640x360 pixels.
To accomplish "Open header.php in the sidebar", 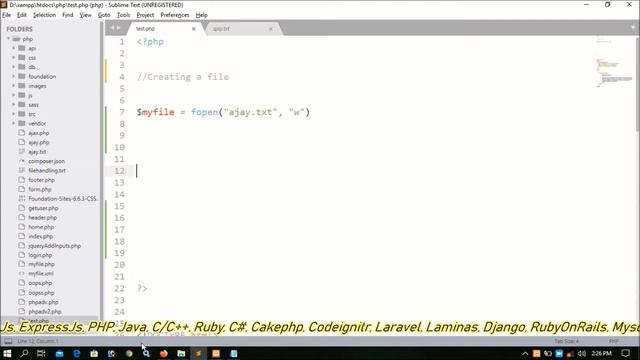I will tap(42, 218).
